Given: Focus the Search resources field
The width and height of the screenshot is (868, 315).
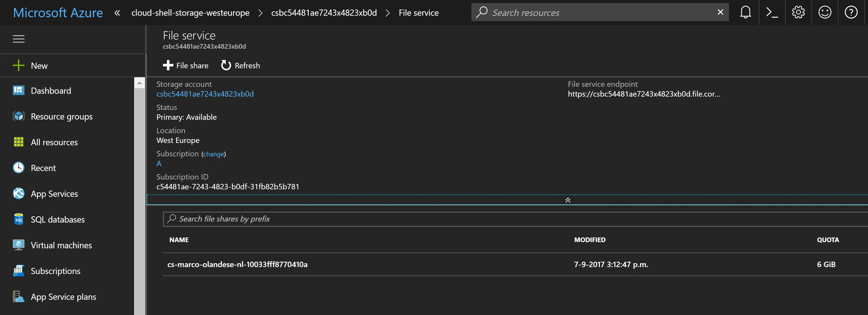Looking at the screenshot, I should coord(600,12).
